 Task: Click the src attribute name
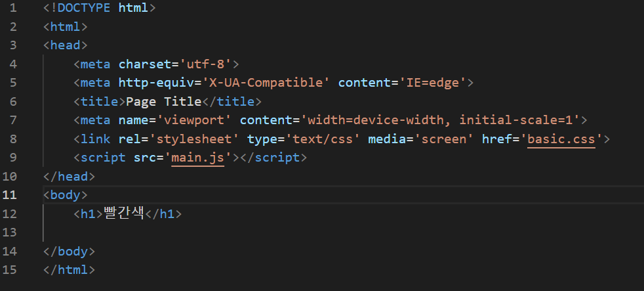(144, 158)
